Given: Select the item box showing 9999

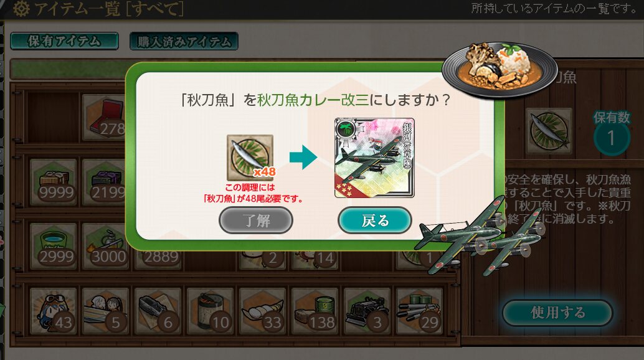Looking at the screenshot, I should tap(54, 182).
